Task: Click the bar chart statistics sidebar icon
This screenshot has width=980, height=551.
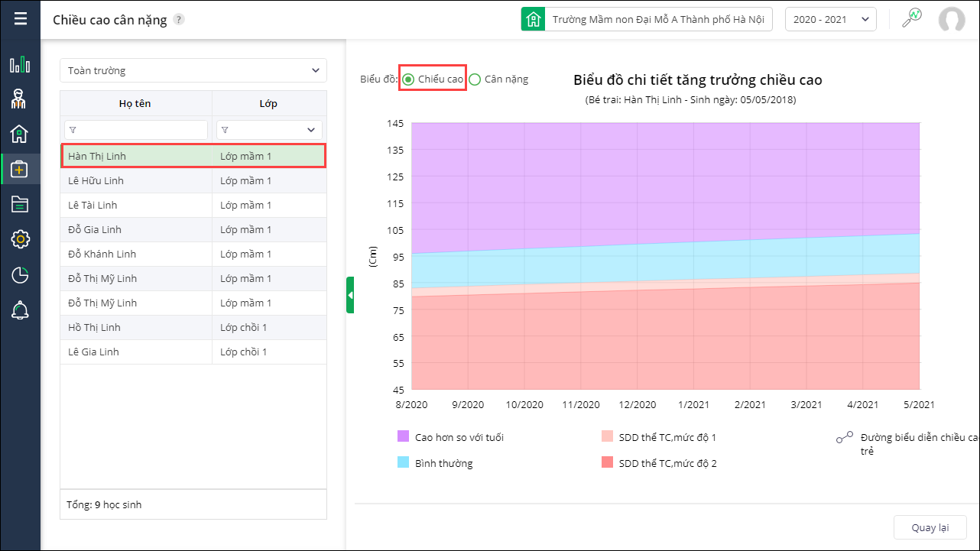Action: tap(20, 64)
